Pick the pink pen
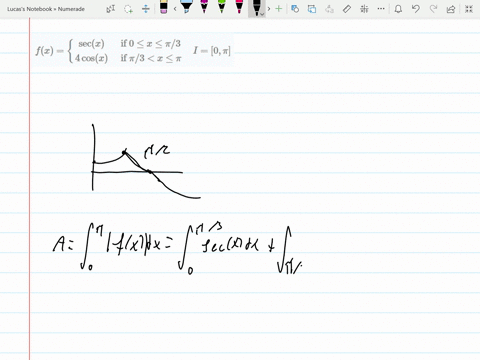 click(x=239, y=7)
